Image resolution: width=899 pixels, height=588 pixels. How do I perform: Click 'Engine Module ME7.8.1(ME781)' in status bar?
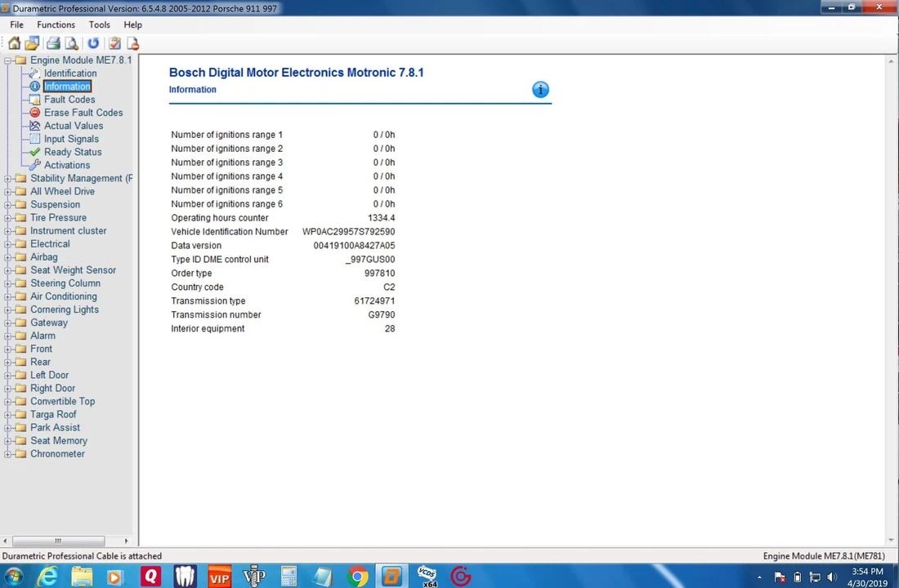(x=824, y=556)
